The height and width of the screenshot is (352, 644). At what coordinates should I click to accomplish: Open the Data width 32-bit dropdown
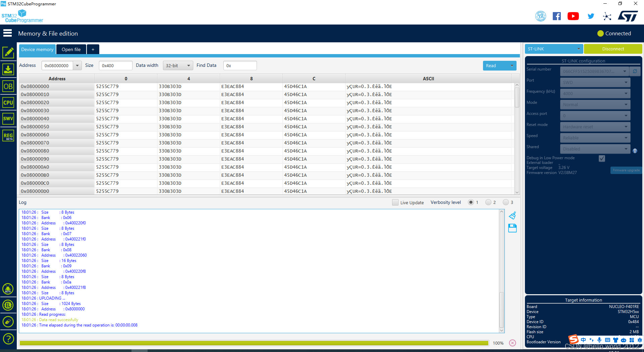178,65
